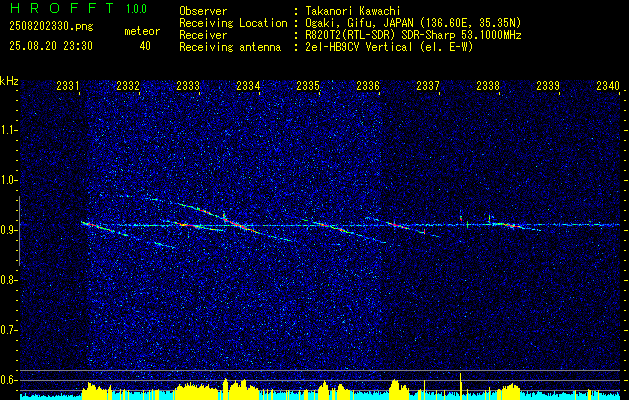Click the 2337 time marker
Image resolution: width=629 pixels, height=400 pixels.
428,86
